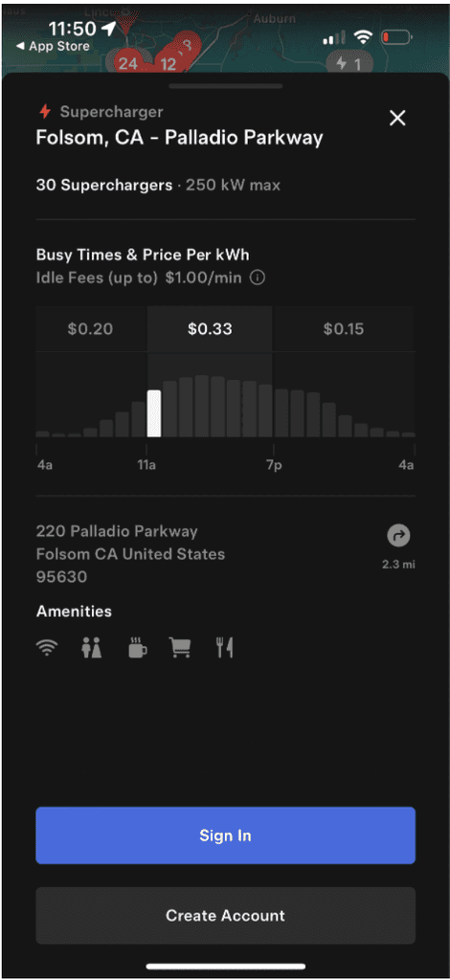This screenshot has height=980, width=450.
Task: Tap the highlighted white 11a busy-time bar
Action: pos(154,413)
